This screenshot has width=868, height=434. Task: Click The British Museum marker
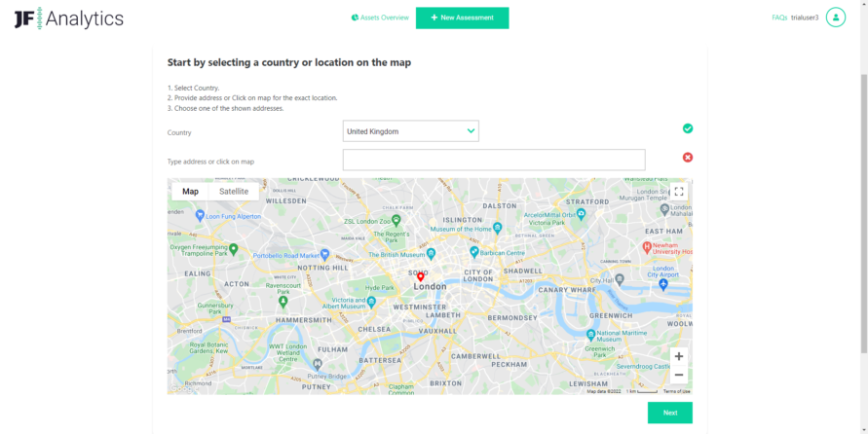pos(431,254)
